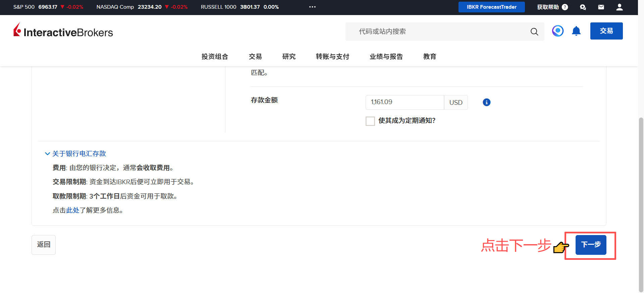Click the Interactive Brokers logo
Screen dimensions: 644x293
coord(63,31)
